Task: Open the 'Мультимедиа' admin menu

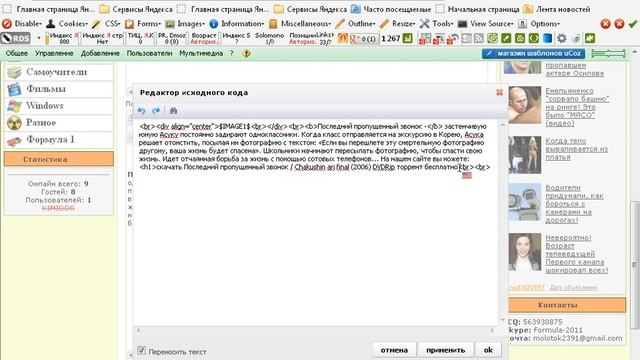Action: [201, 53]
